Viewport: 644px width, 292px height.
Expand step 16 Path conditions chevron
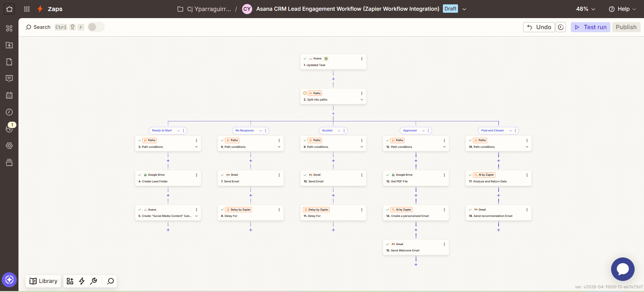(527, 147)
